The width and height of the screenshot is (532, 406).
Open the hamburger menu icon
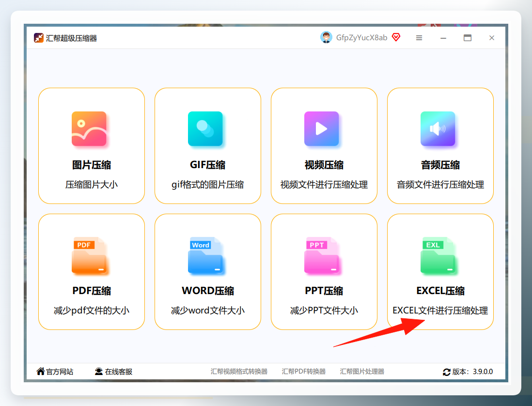pyautogui.click(x=419, y=38)
